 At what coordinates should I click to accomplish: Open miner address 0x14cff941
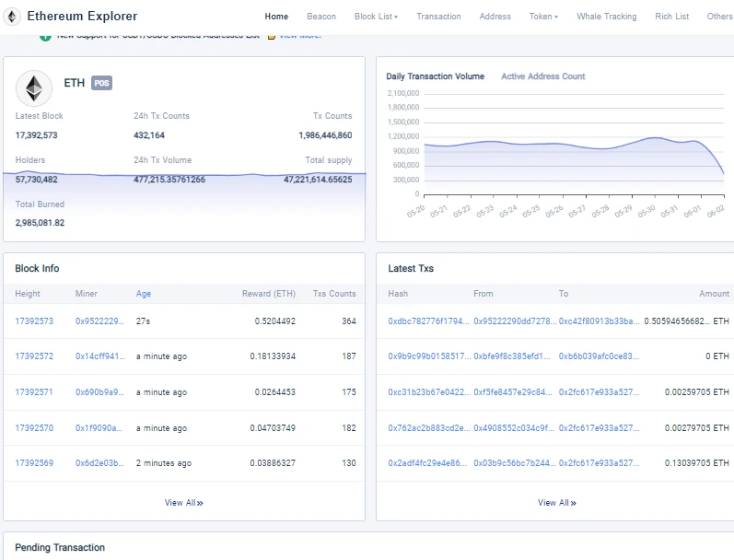coord(99,356)
